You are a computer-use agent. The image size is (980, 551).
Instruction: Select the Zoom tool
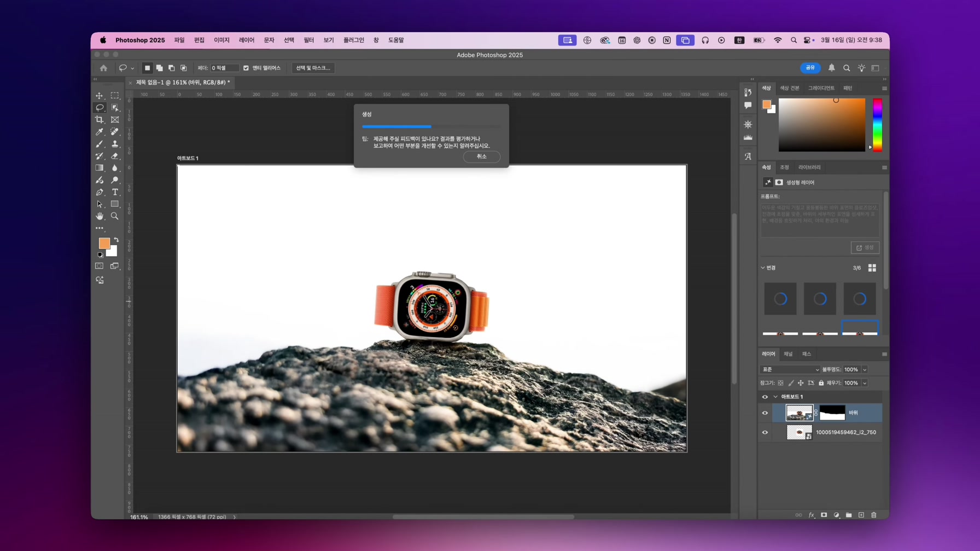click(114, 216)
